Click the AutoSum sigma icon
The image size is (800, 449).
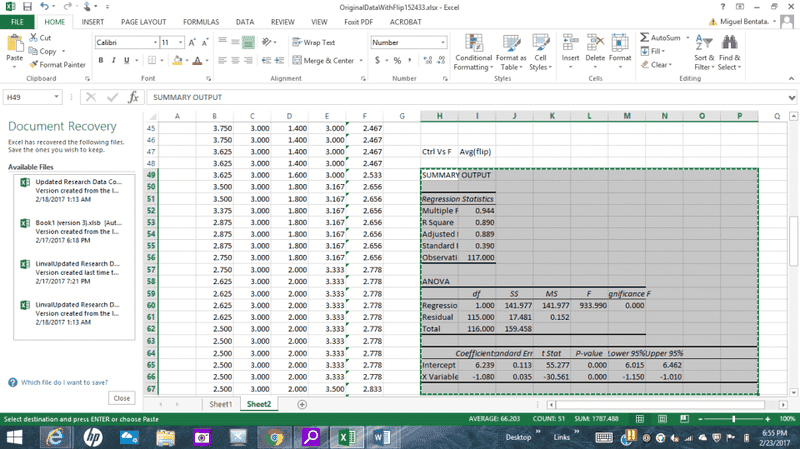[x=644, y=38]
